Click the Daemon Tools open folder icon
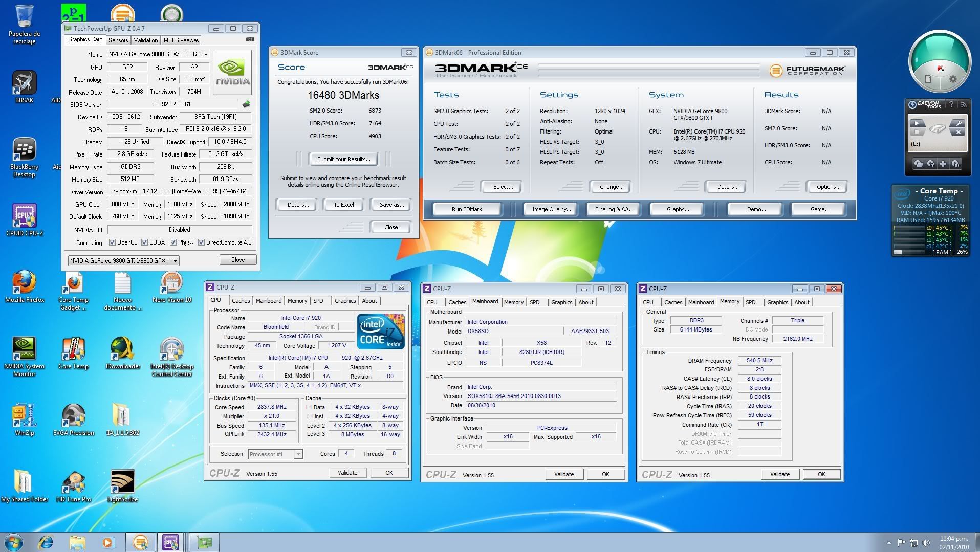980x552 pixels. point(919,164)
